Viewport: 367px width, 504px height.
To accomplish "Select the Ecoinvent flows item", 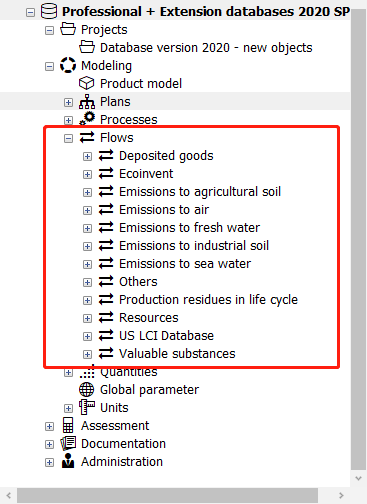I will [x=146, y=174].
